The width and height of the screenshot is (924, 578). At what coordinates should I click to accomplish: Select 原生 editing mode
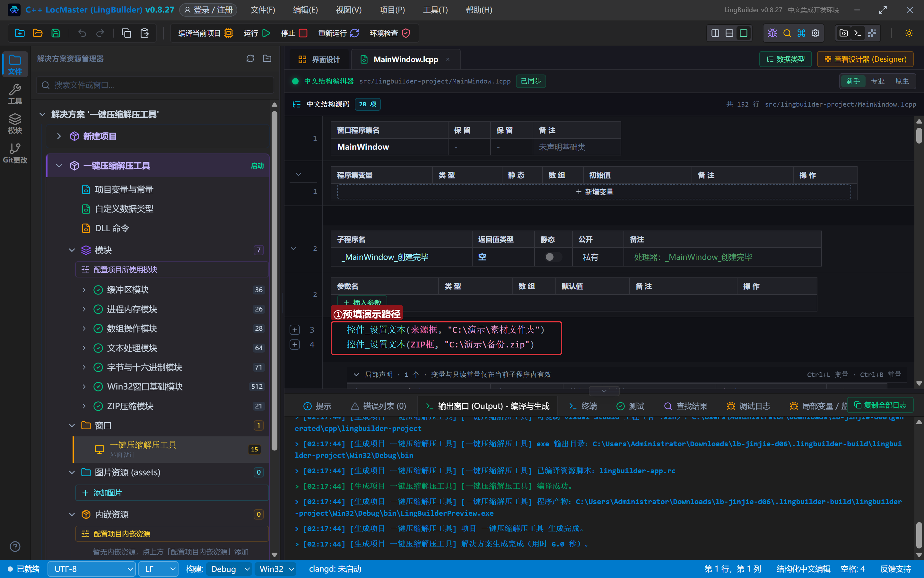902,81
